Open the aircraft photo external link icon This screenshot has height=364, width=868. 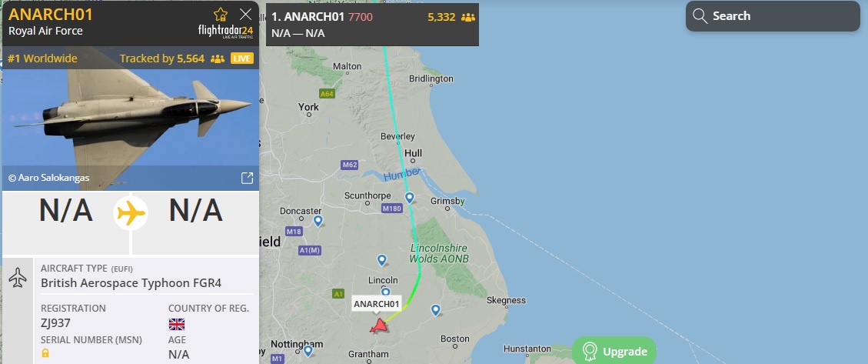pyautogui.click(x=247, y=178)
